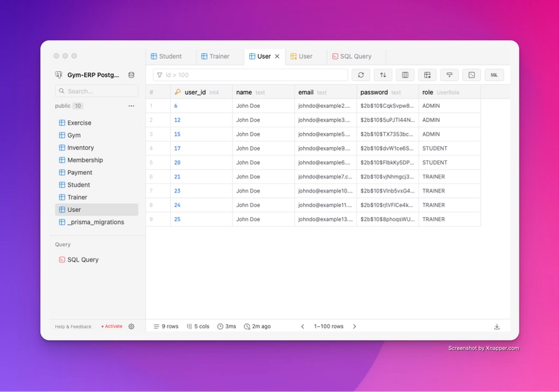Select the TRAINER role cell for user_id 21
Screen dimensions: 560x392
(x=449, y=176)
